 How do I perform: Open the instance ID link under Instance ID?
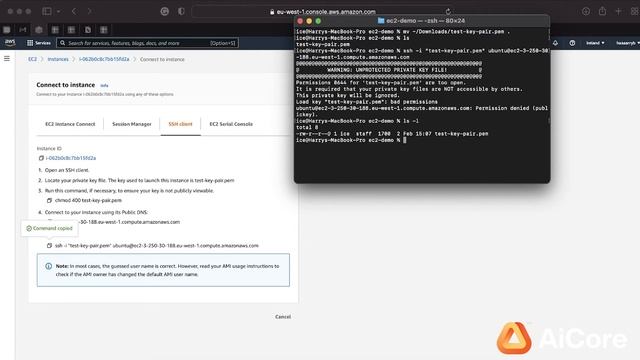click(71, 158)
